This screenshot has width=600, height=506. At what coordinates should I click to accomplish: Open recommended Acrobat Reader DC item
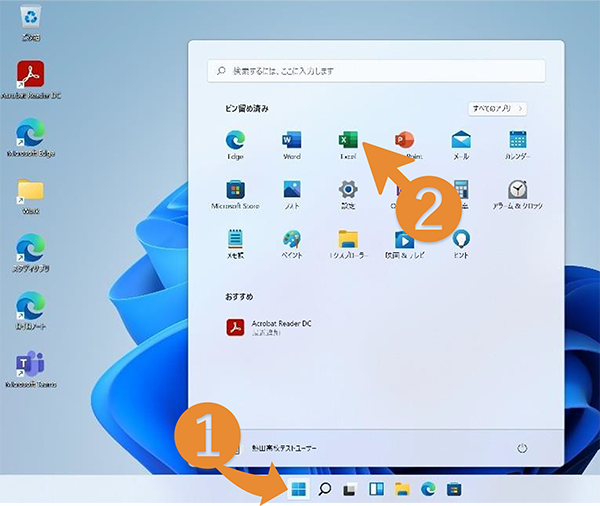coord(269,328)
